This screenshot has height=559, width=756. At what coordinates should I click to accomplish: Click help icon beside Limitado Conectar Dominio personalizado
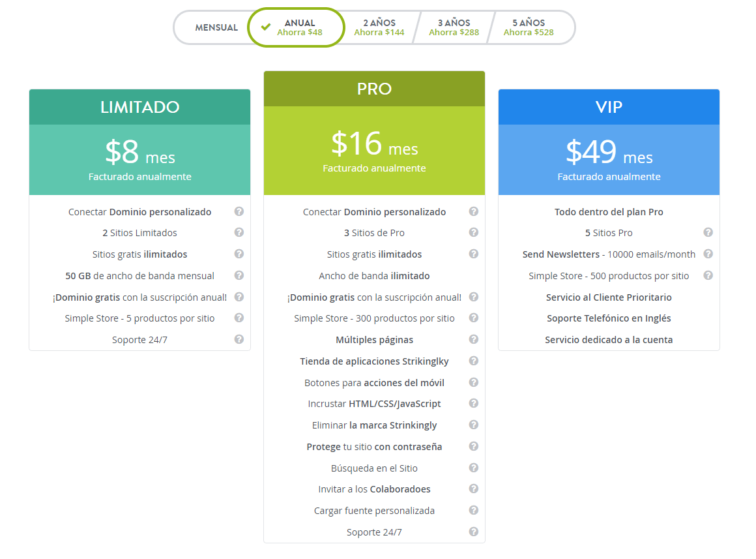[239, 211]
